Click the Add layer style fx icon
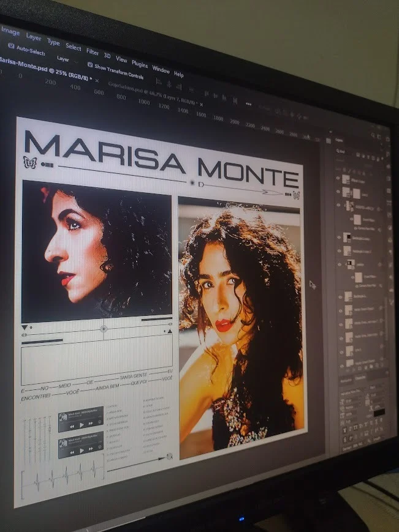 pyautogui.click(x=354, y=370)
